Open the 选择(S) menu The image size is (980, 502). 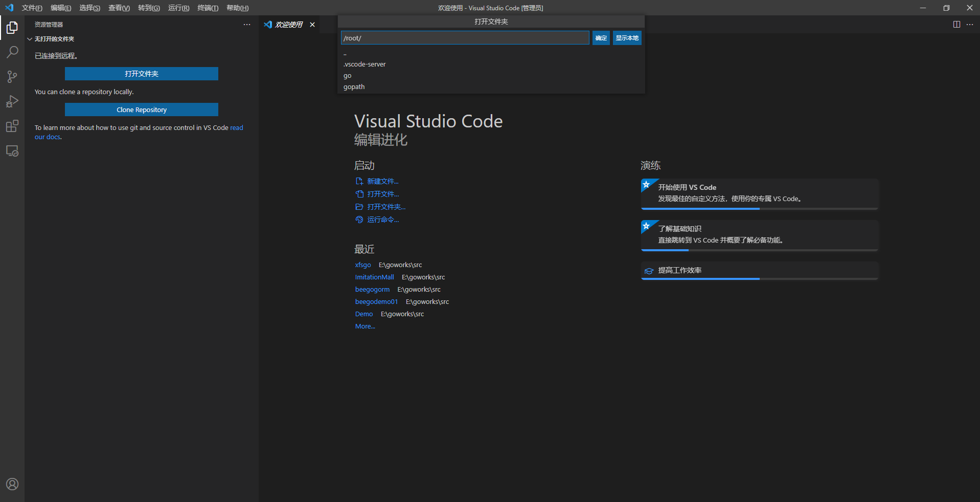[90, 8]
